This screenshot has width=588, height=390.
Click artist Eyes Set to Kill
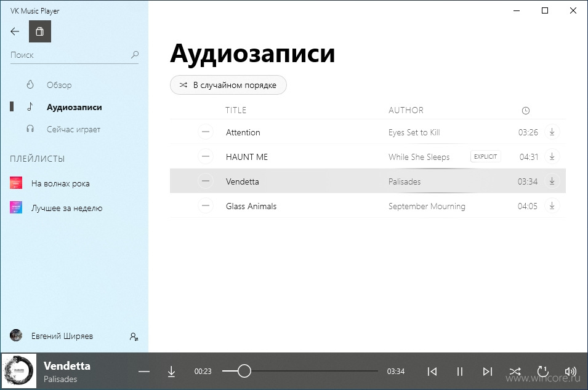click(414, 132)
